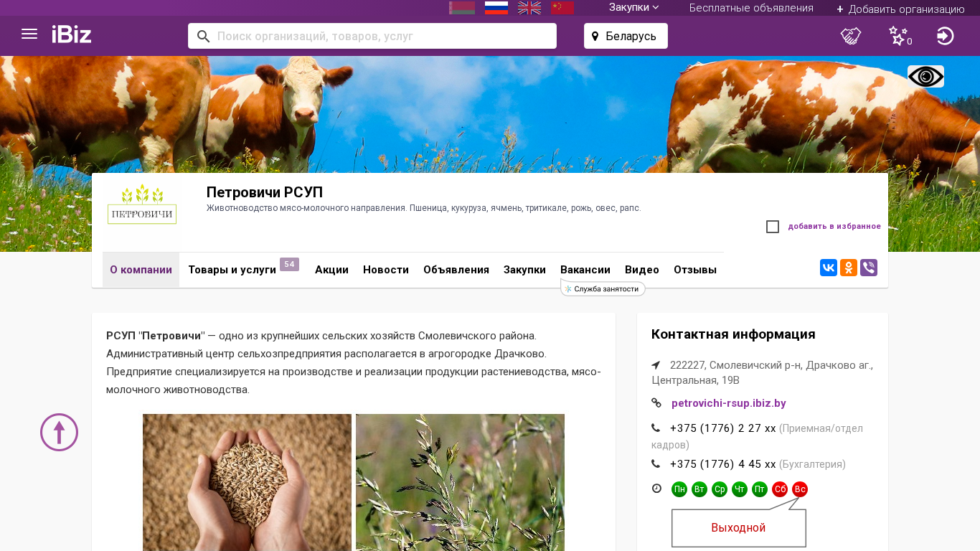Select Thursday (Чт) schedule circle
The image size is (980, 551).
pyautogui.click(x=740, y=489)
